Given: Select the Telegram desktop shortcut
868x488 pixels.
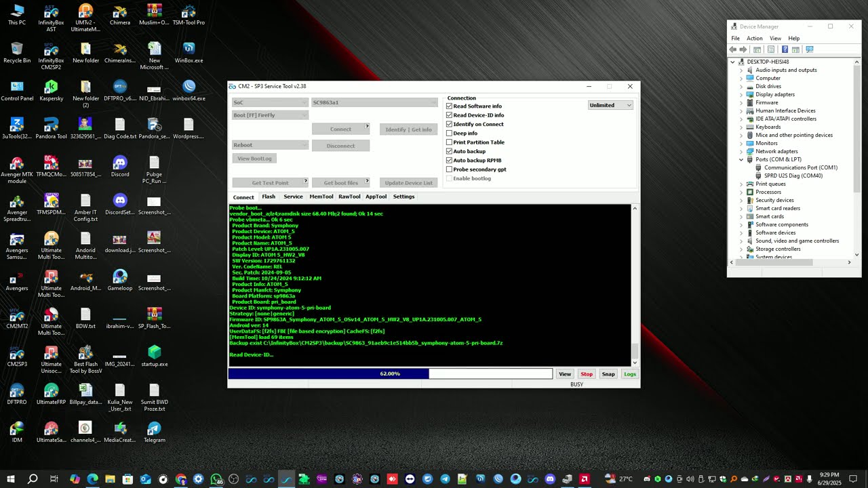Looking at the screenshot, I should 154,432.
